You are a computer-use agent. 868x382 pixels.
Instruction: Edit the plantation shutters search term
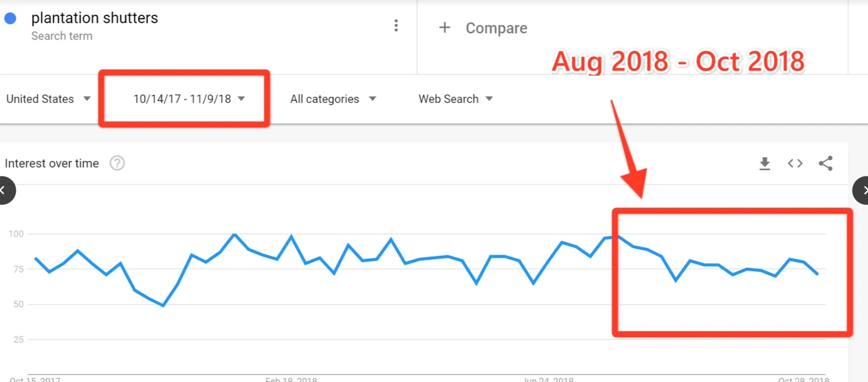94,18
